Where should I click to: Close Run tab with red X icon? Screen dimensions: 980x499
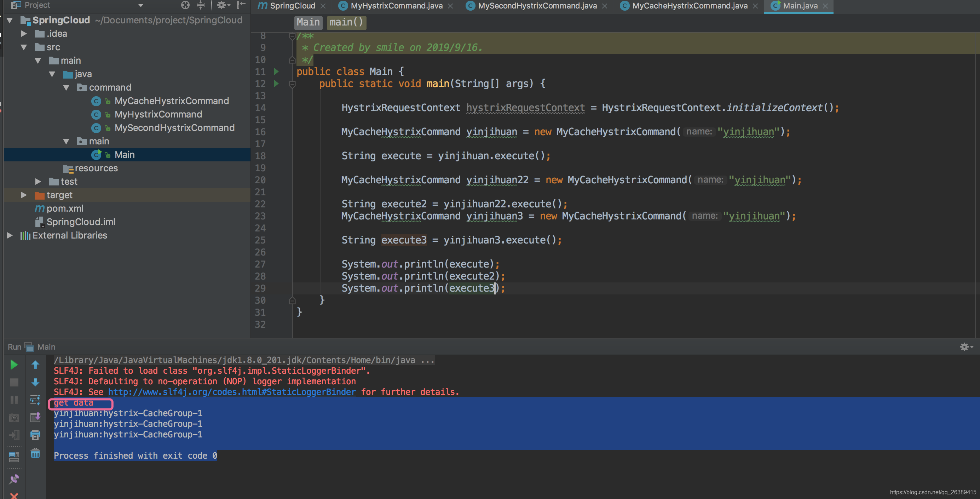pos(14,495)
